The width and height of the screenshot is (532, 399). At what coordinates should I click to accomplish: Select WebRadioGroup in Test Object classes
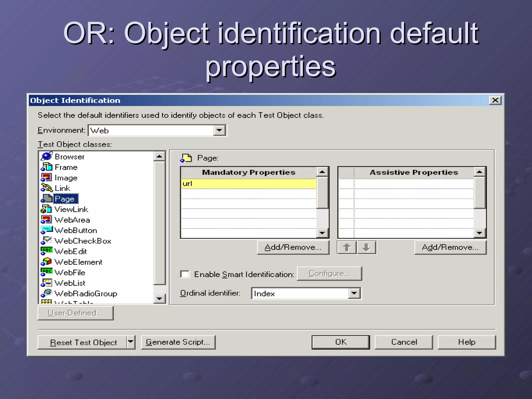86,294
